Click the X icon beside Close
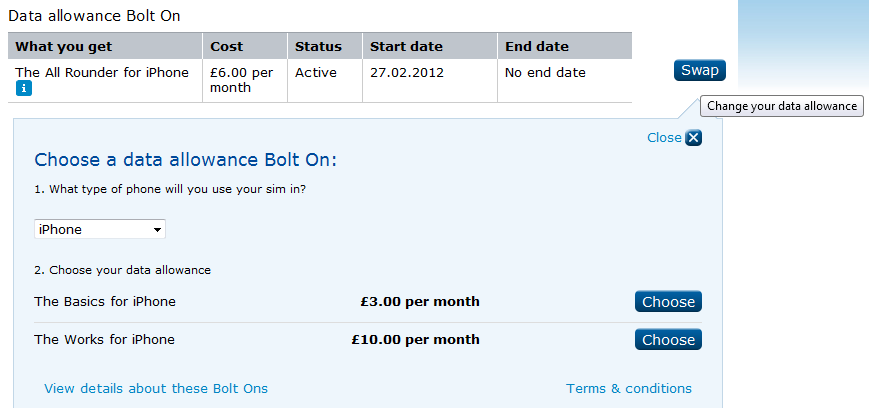 (x=693, y=137)
